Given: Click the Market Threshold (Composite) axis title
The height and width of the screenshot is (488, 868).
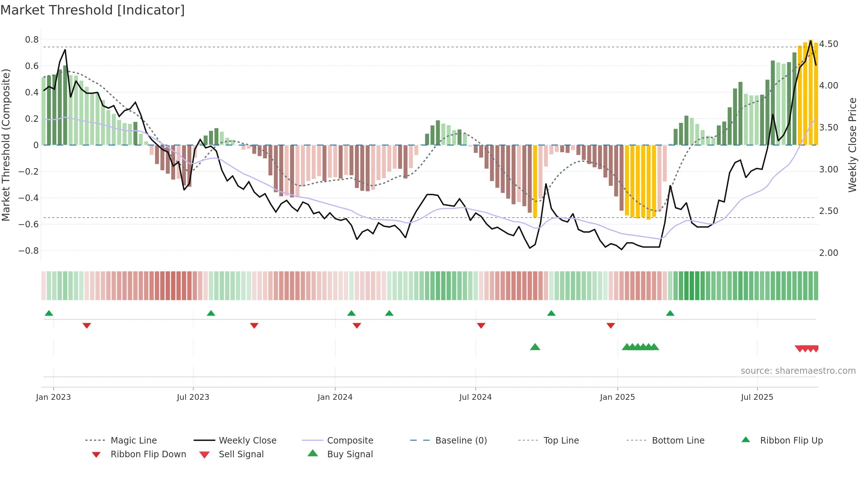Looking at the screenshot, I should pyautogui.click(x=6, y=145).
